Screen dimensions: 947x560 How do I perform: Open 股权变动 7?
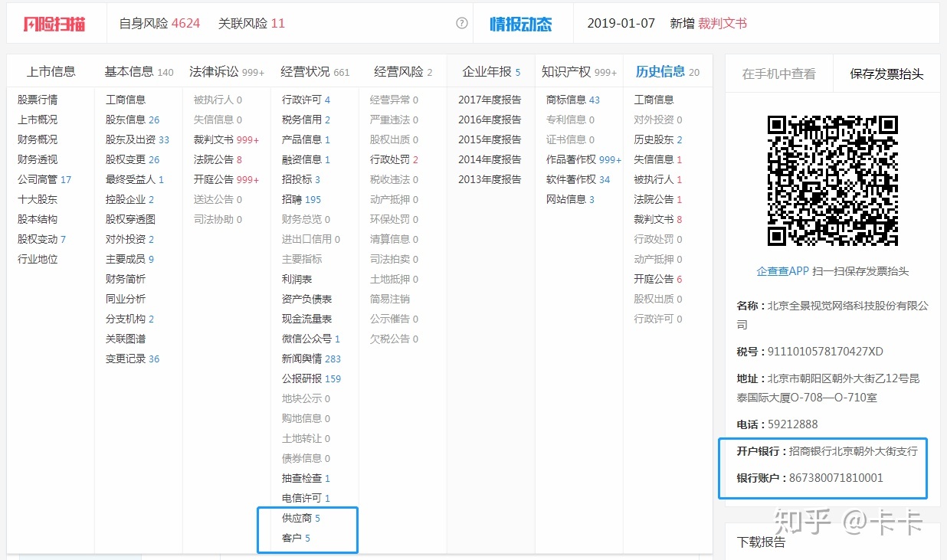(42, 239)
